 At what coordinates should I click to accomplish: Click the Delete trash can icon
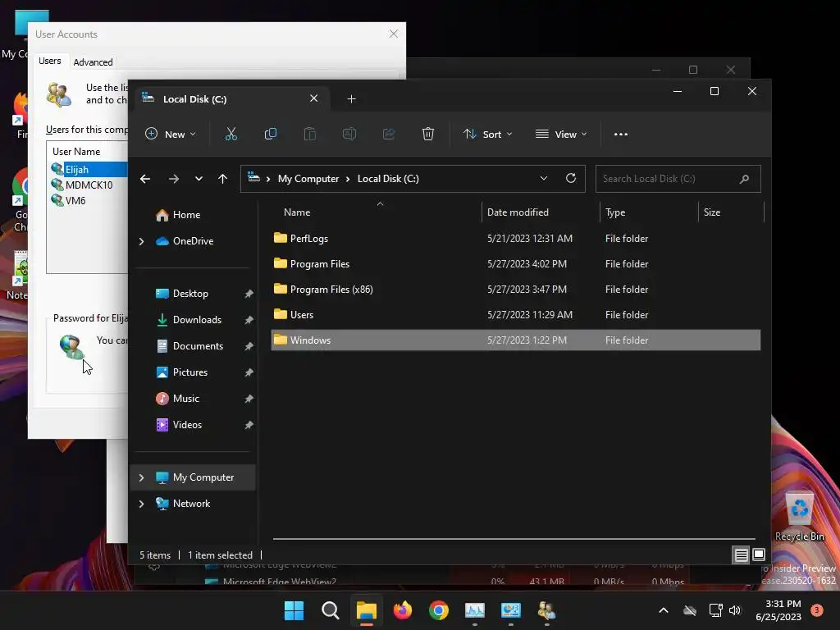428,134
